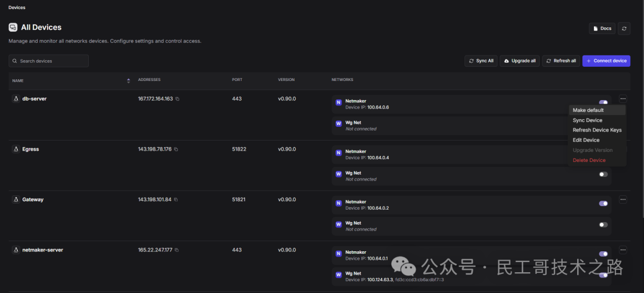Copy the netmaker-server address 165.22.247.177
644x293 pixels.
click(x=176, y=250)
